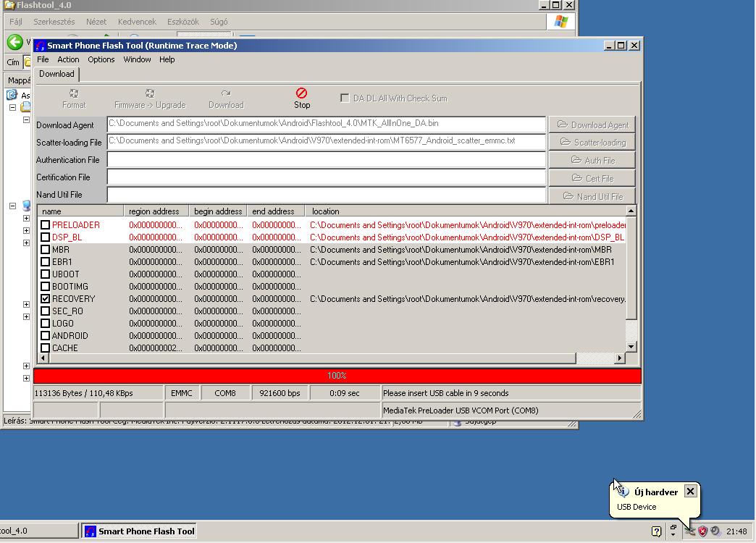Click the partition list vertical scrollbar thumb
The width and height of the screenshot is (756, 543).
[631, 268]
